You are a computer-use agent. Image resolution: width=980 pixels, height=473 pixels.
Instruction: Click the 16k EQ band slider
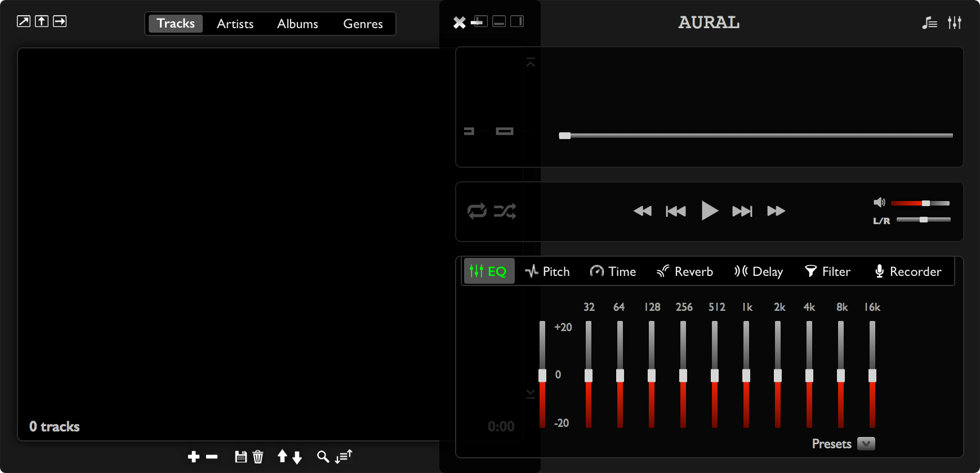(x=872, y=375)
